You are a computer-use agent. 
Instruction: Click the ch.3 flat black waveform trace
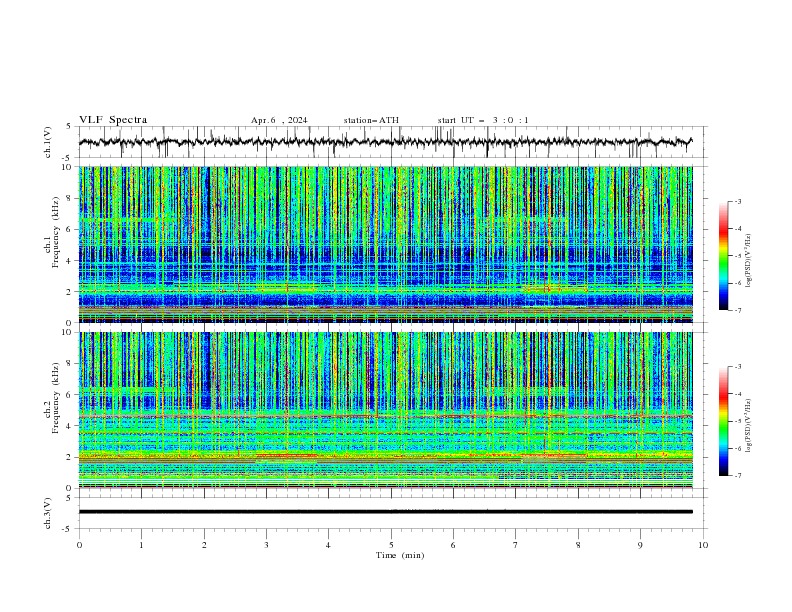[386, 512]
